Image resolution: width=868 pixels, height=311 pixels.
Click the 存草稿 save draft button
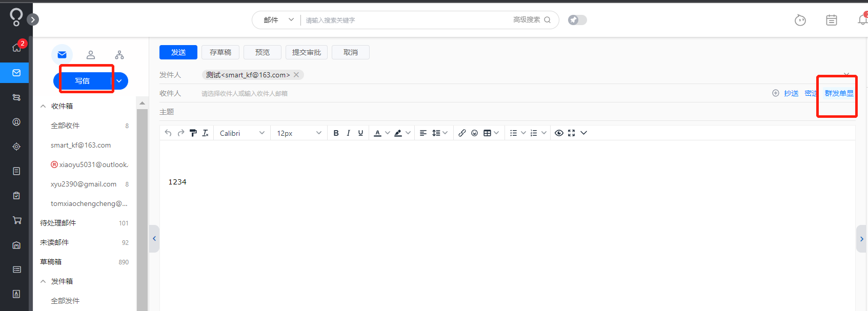(x=220, y=52)
